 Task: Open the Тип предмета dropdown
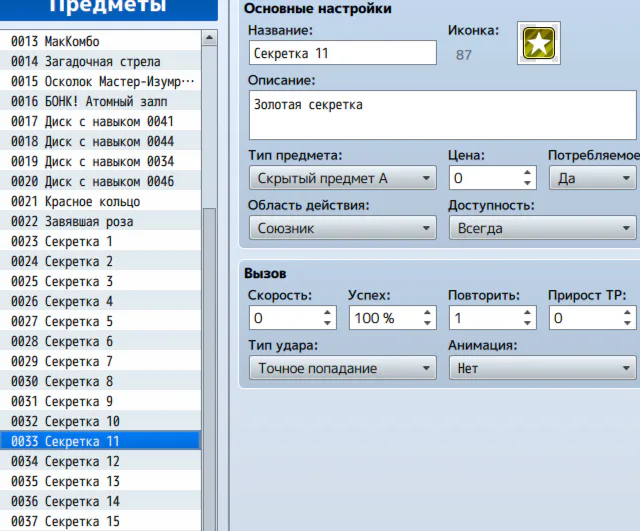point(342,178)
